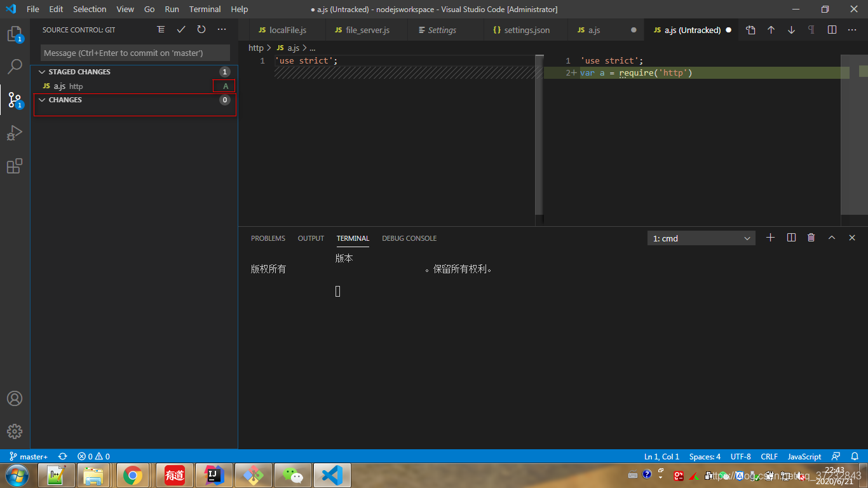Change language mode JavaScript
The image size is (868, 488).
point(804,456)
